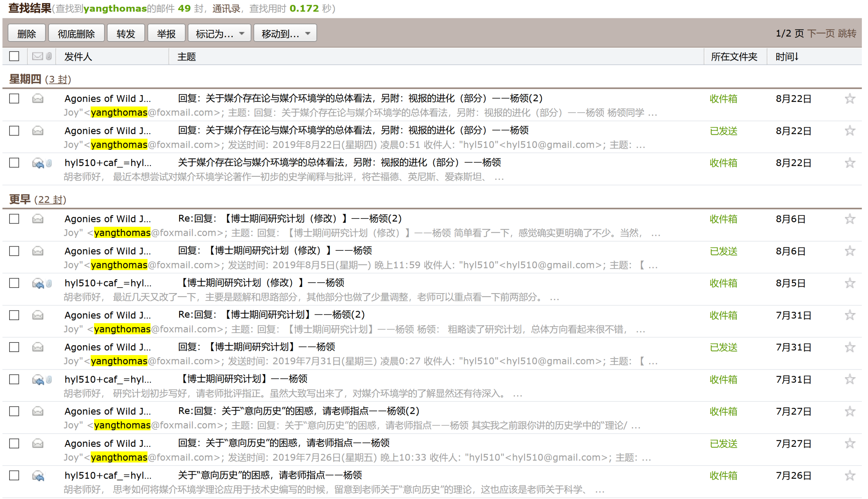Go to 下一页 of results
Screen dimensions: 868x499
(820, 33)
